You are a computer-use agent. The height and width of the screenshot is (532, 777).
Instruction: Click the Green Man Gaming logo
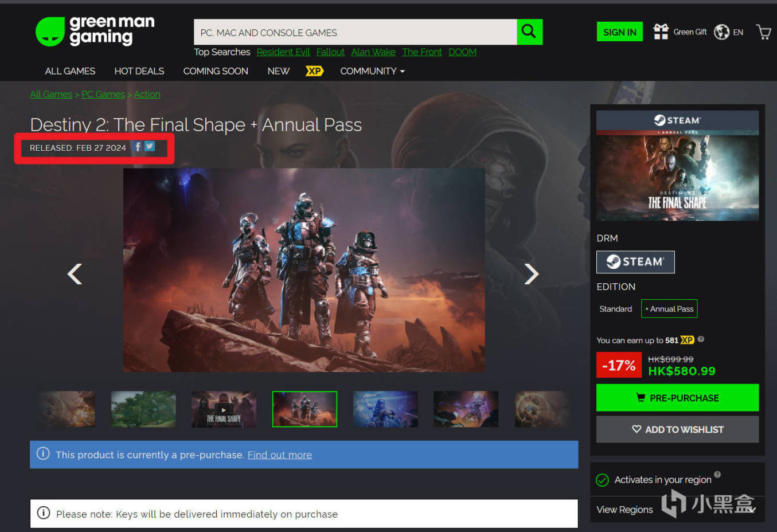tap(95, 31)
